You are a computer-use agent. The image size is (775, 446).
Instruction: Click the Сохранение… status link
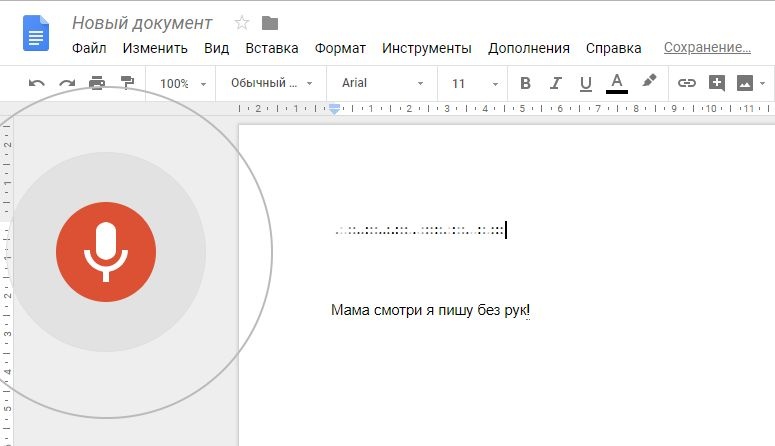pos(707,47)
